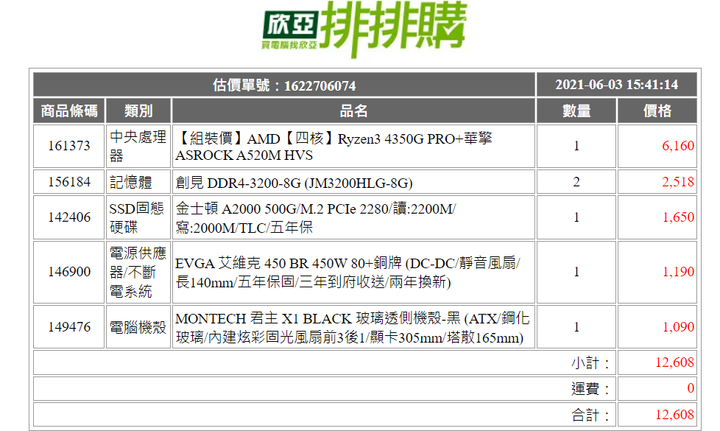This screenshot has height=431, width=720.
Task: Click price 1,650
Action: coord(678,217)
